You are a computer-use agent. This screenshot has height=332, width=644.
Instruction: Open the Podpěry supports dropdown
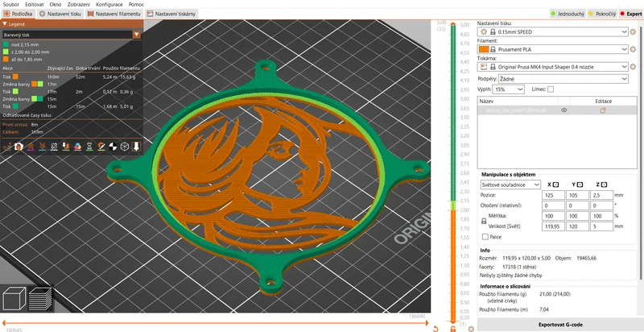point(563,78)
